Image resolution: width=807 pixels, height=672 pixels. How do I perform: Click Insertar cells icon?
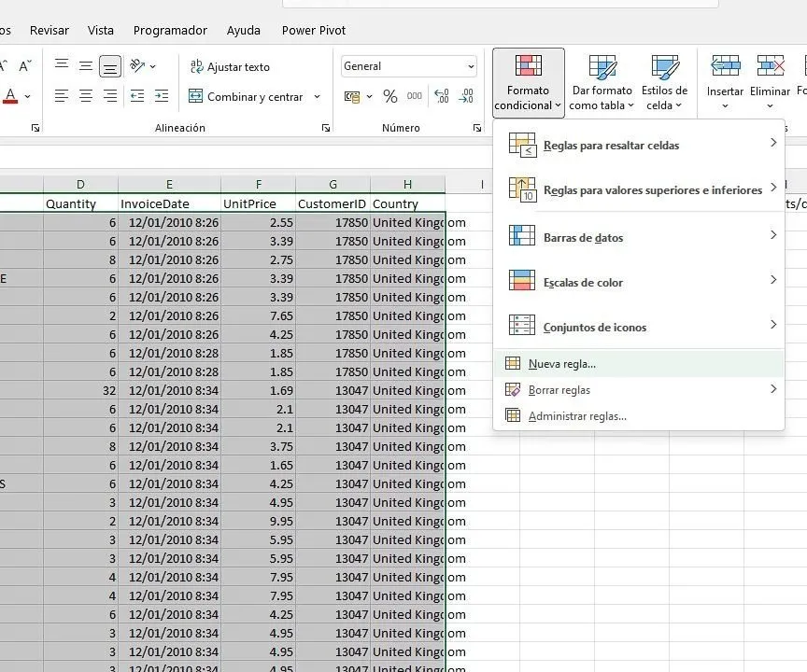pyautogui.click(x=725, y=66)
